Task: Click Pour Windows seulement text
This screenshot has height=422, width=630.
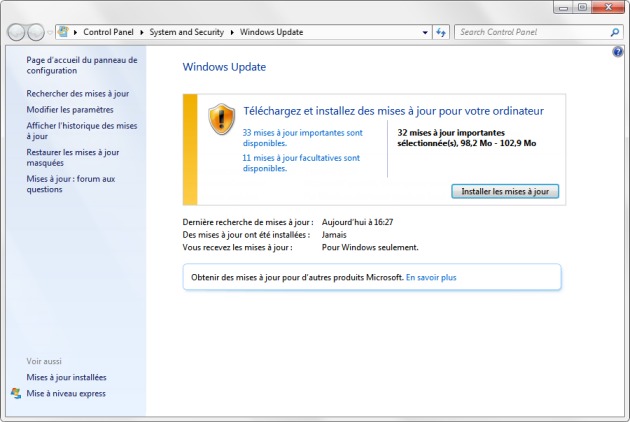Action: point(370,248)
